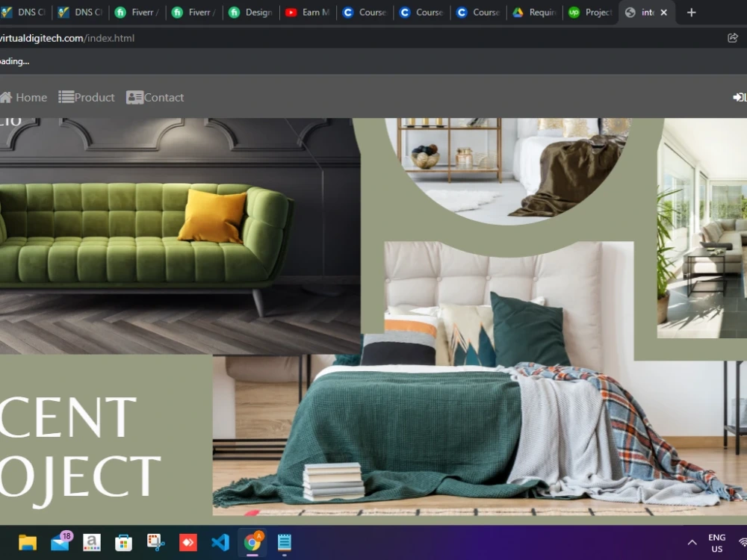Switch to the Earn M YouTube tab

point(308,13)
